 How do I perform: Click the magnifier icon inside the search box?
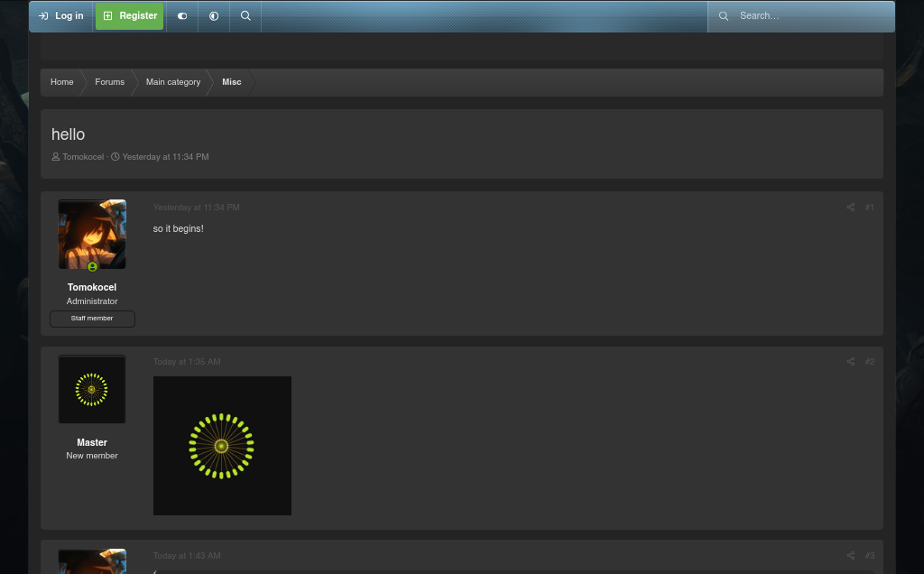(724, 16)
